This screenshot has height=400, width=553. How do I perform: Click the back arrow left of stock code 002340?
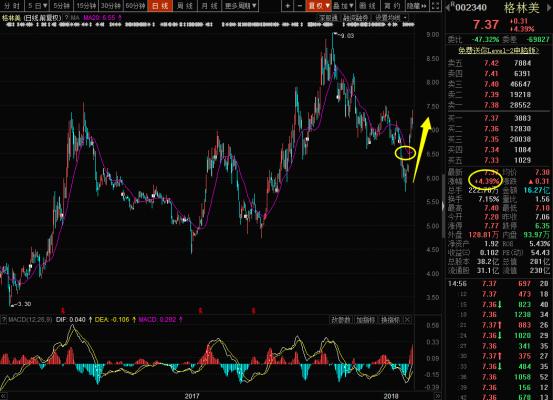[448, 7]
